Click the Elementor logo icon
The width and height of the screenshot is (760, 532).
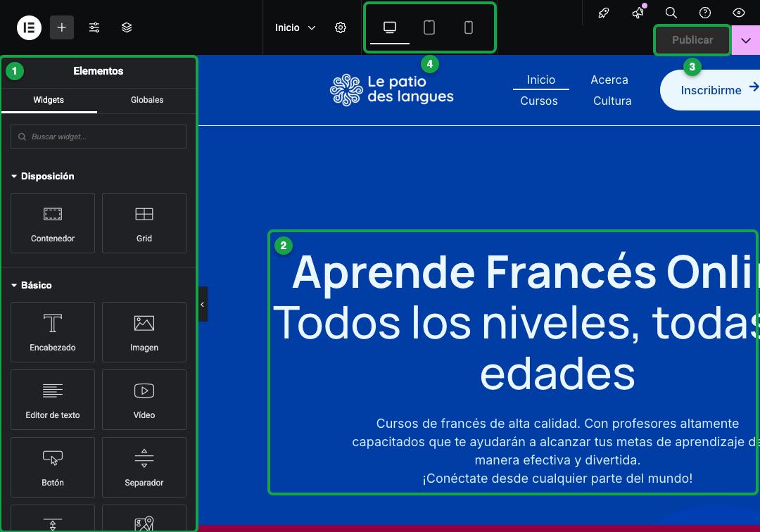pyautogui.click(x=29, y=27)
